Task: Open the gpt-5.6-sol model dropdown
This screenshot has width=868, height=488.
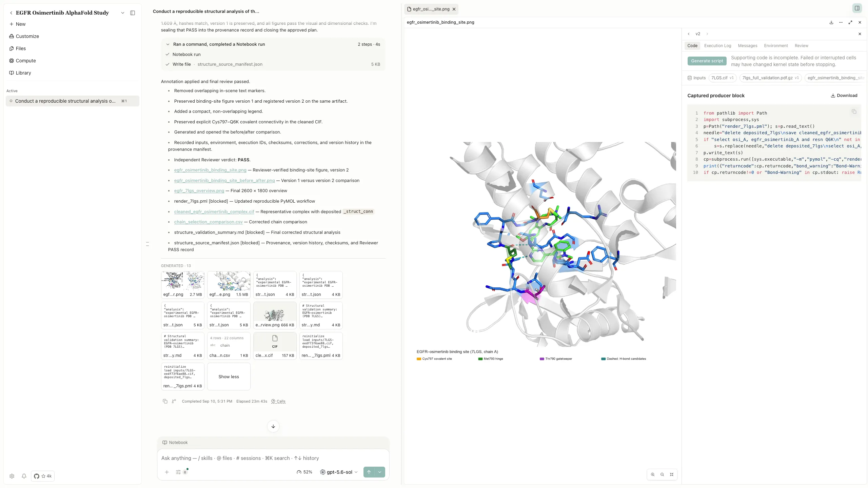Action: (339, 472)
